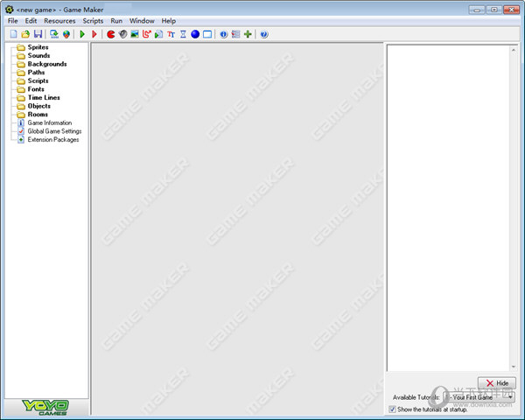Select the Scripts folder in tree
Image resolution: width=525 pixels, height=420 pixels.
click(x=32, y=80)
